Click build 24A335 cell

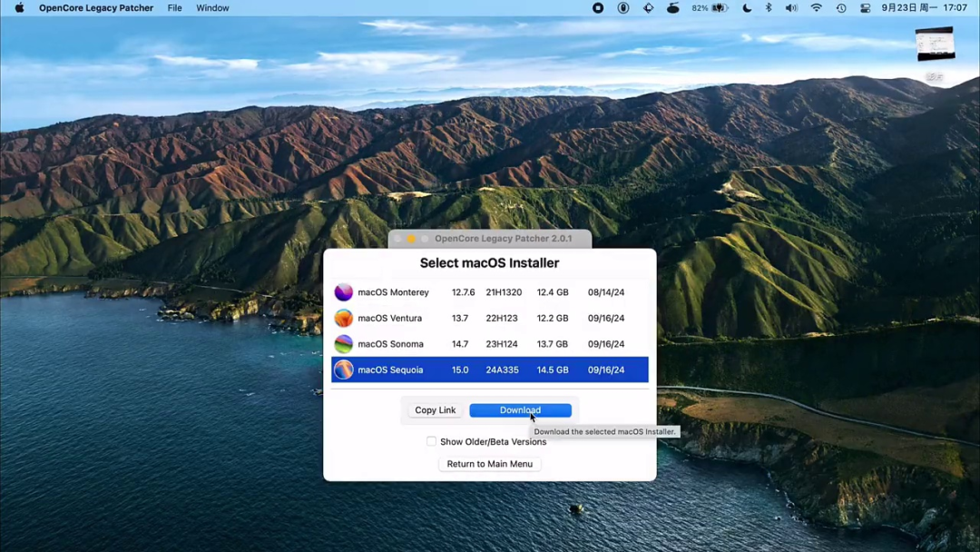coord(503,370)
